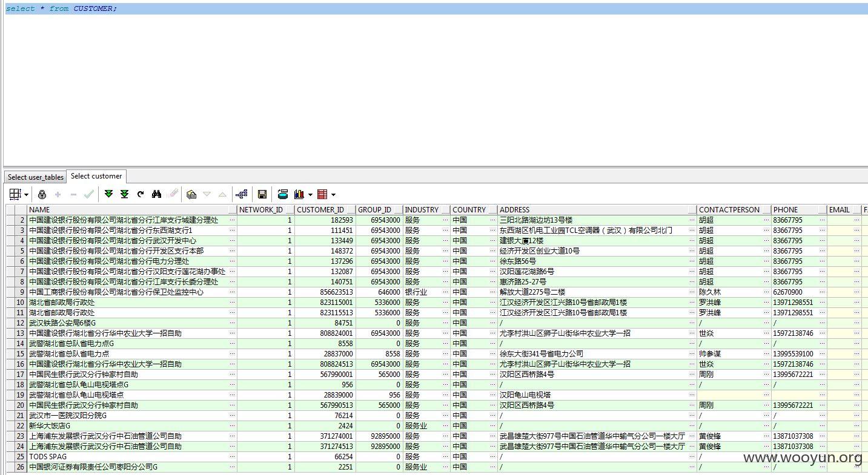Viewport: 868px width, 475px height.
Task: Click the COUNTRY column header
Action: click(x=474, y=210)
